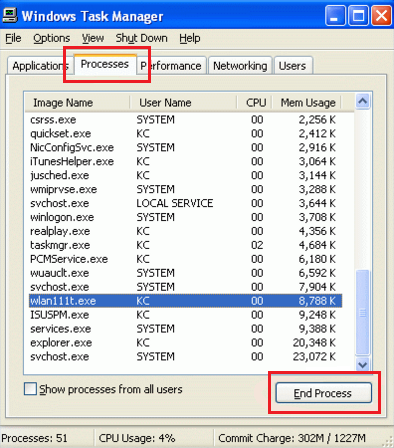394x448 pixels.
Task: Select svchost.exe owned by LOCAL SERVICE
Action: (x=185, y=203)
